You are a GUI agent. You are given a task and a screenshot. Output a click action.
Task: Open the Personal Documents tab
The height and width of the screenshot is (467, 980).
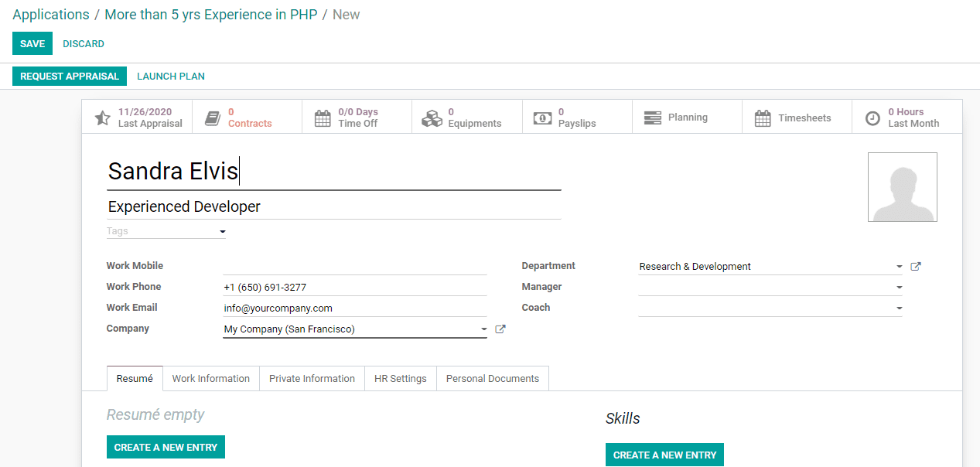(493, 379)
